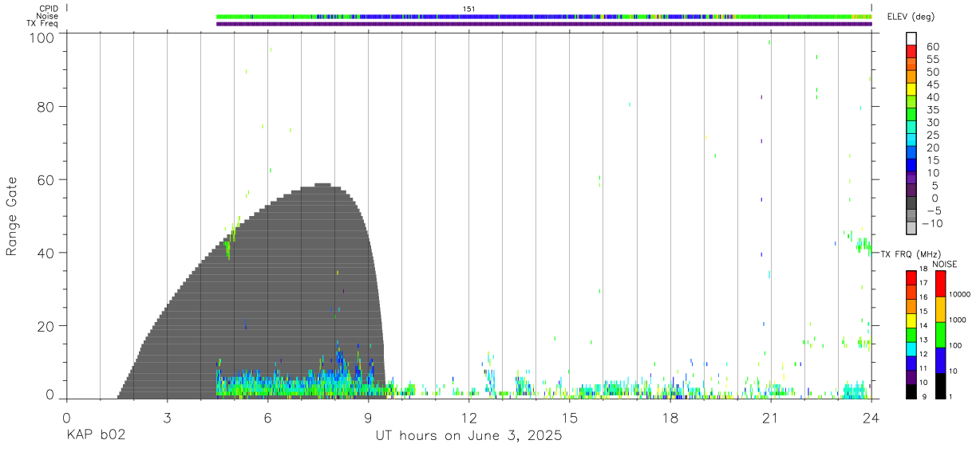Click the Range Gate y-axis title

pyautogui.click(x=12, y=217)
